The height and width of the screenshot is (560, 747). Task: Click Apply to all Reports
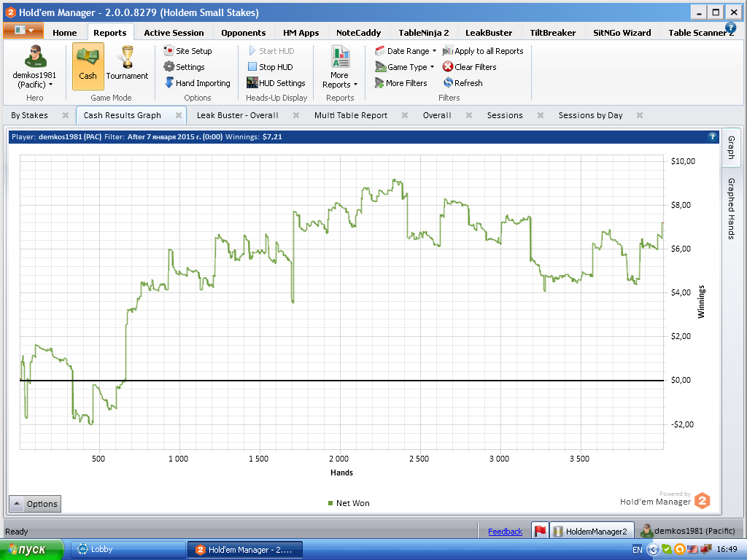[x=483, y=51]
